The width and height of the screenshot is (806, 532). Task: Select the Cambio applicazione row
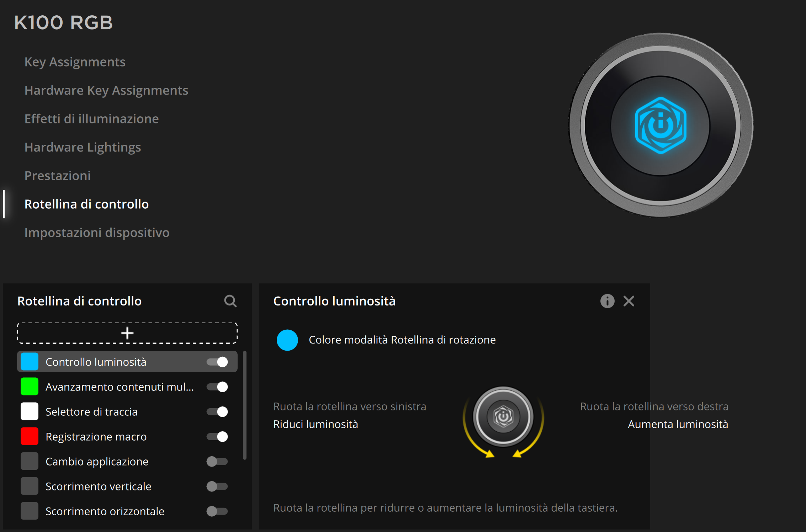(x=127, y=462)
